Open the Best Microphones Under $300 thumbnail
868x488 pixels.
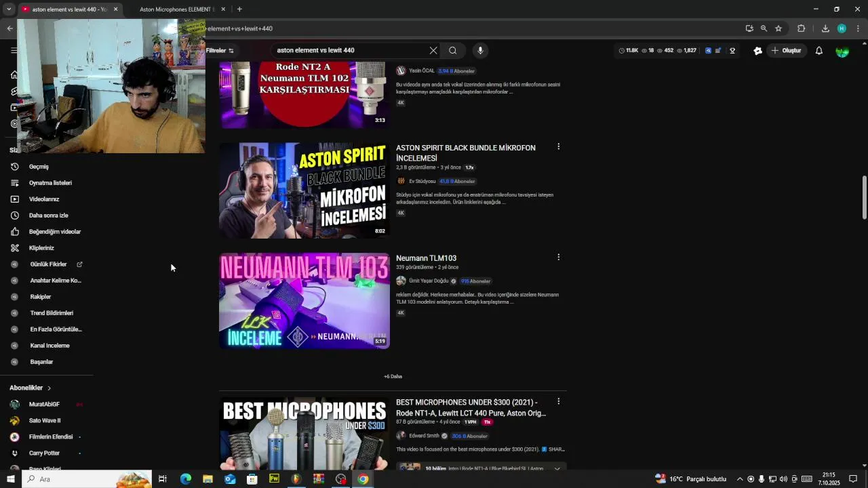(304, 434)
